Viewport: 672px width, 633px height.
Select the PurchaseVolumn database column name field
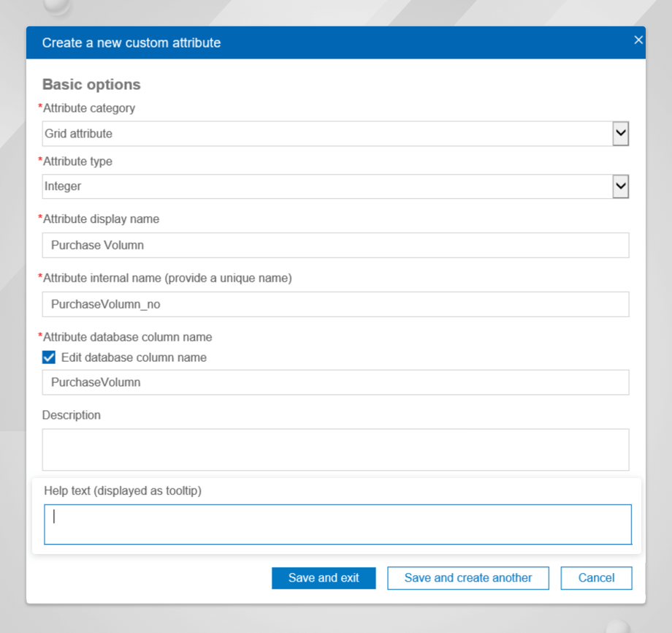[x=335, y=382]
